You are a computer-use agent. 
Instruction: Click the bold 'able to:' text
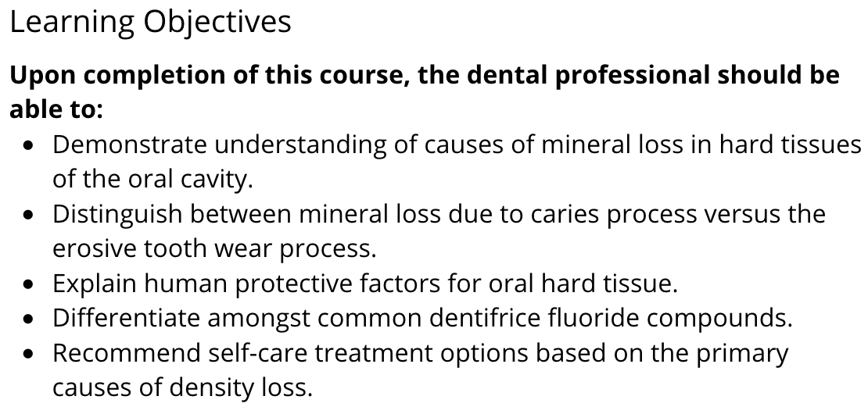point(56,109)
